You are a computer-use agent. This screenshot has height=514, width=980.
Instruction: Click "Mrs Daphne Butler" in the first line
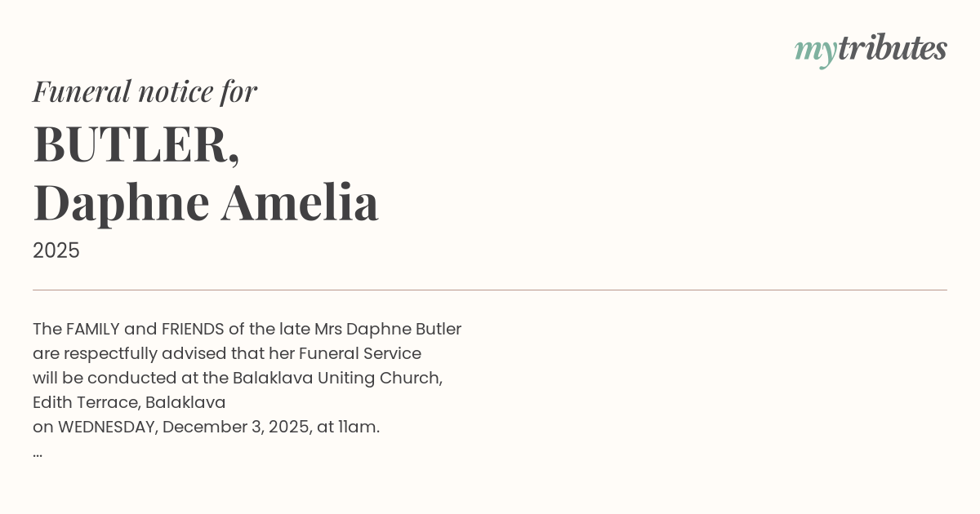(x=388, y=329)
